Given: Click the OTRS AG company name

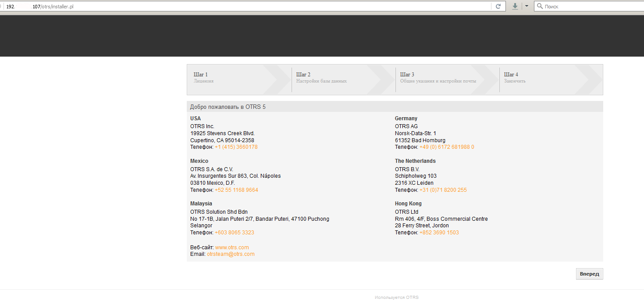Looking at the screenshot, I should click(406, 126).
